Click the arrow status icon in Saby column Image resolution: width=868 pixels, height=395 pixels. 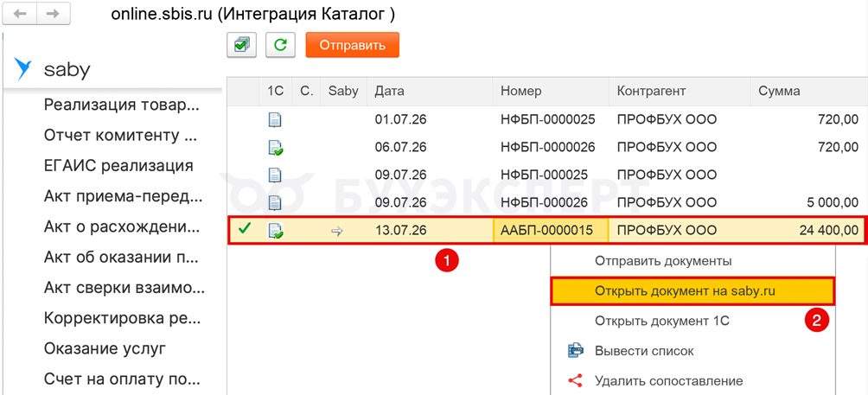(336, 231)
